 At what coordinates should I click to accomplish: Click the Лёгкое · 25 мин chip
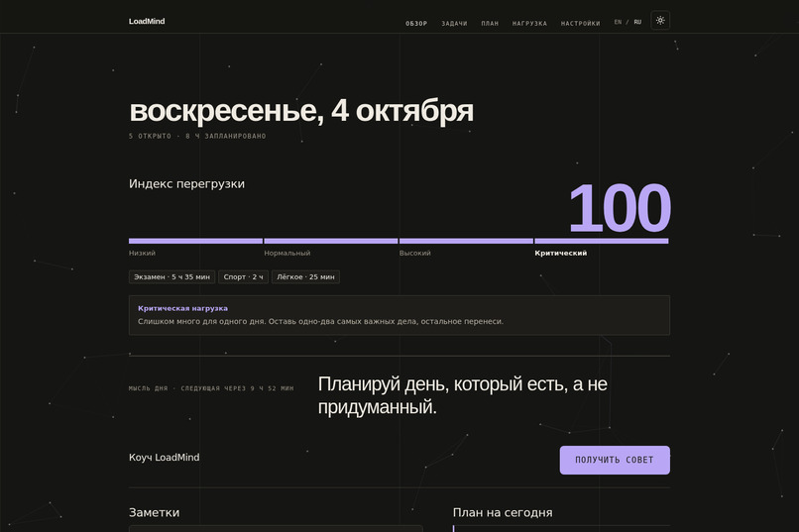click(305, 277)
